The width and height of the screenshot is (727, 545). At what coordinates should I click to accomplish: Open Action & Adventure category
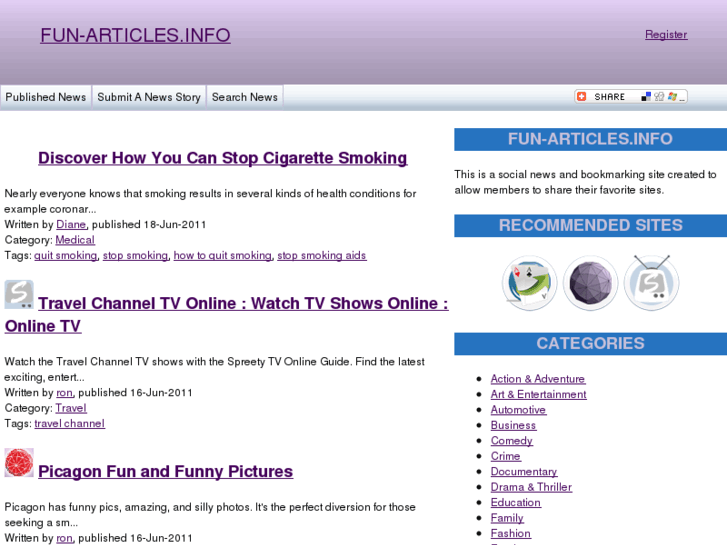pyautogui.click(x=538, y=379)
